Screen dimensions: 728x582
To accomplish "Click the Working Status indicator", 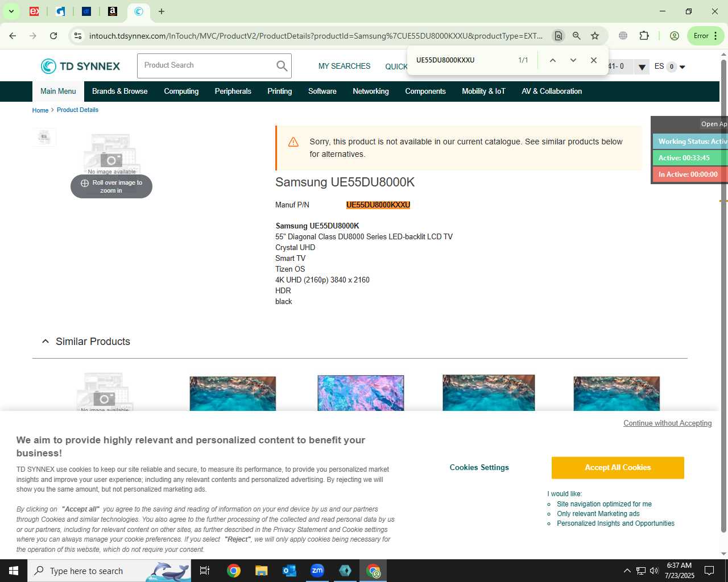I will 690,142.
